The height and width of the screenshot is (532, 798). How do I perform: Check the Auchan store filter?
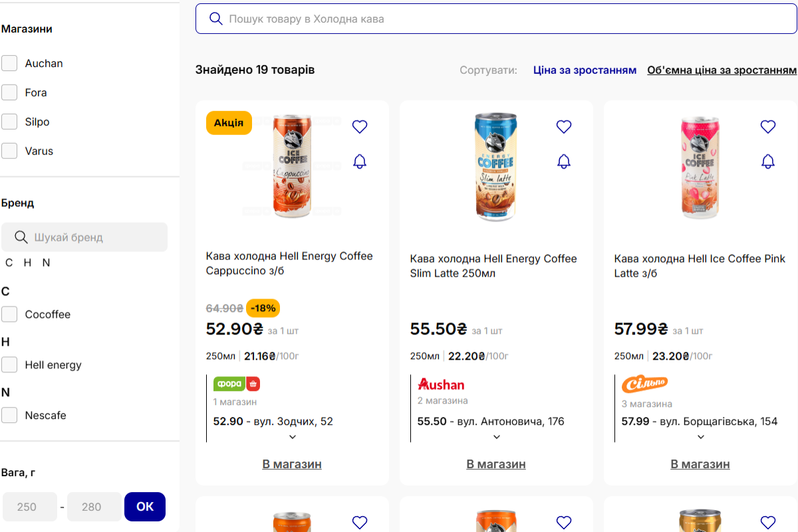coord(9,63)
